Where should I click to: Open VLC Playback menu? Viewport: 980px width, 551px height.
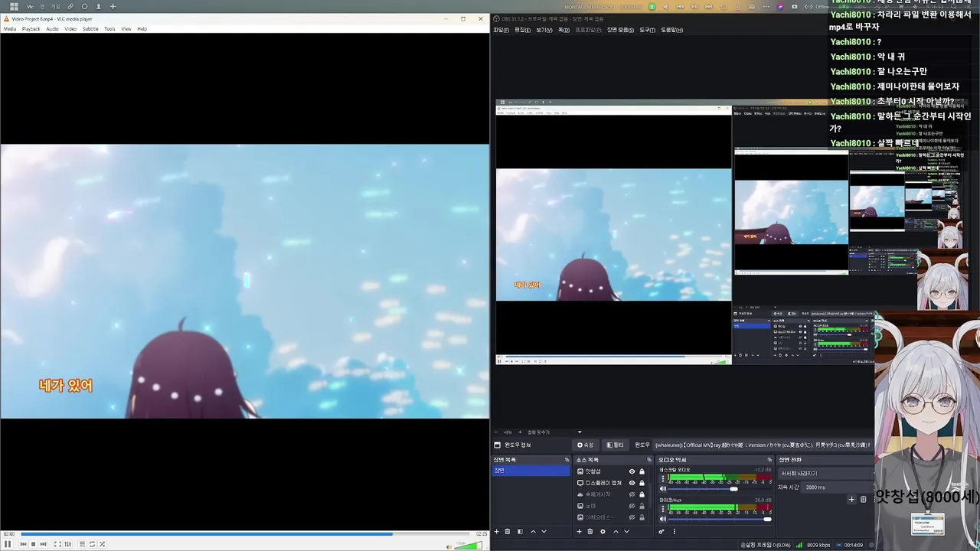31,29
